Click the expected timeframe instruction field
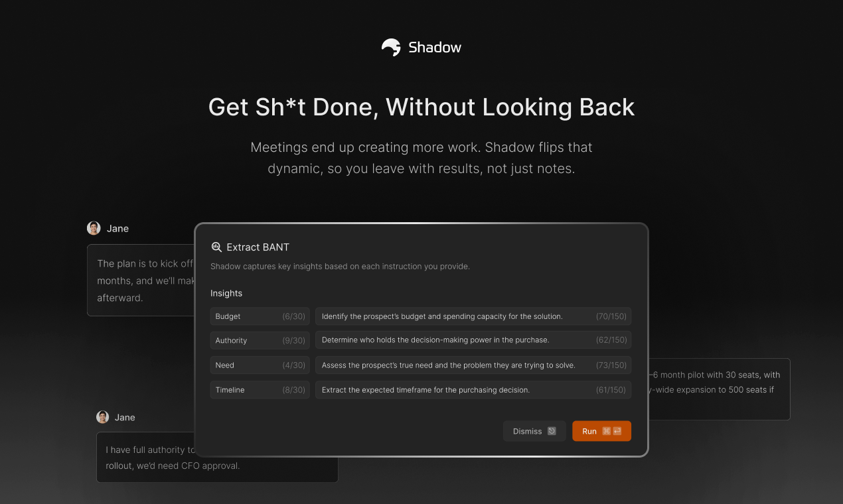This screenshot has width=843, height=504. (473, 390)
